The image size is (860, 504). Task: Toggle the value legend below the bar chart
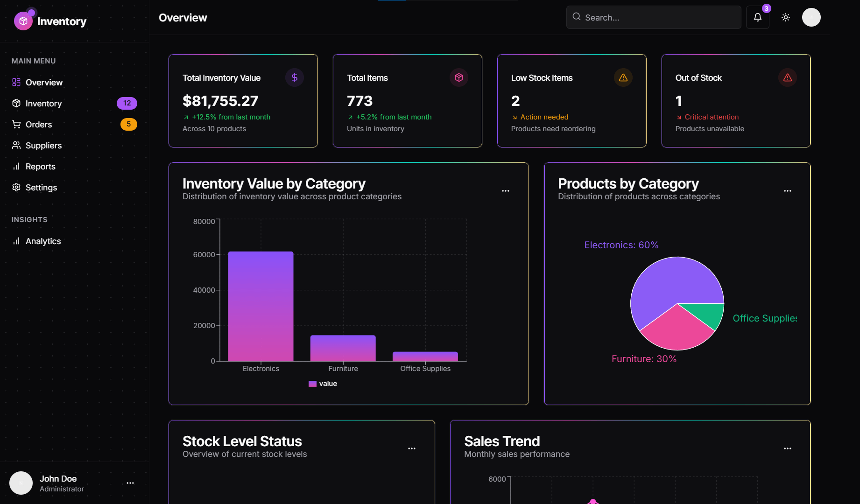click(x=323, y=383)
